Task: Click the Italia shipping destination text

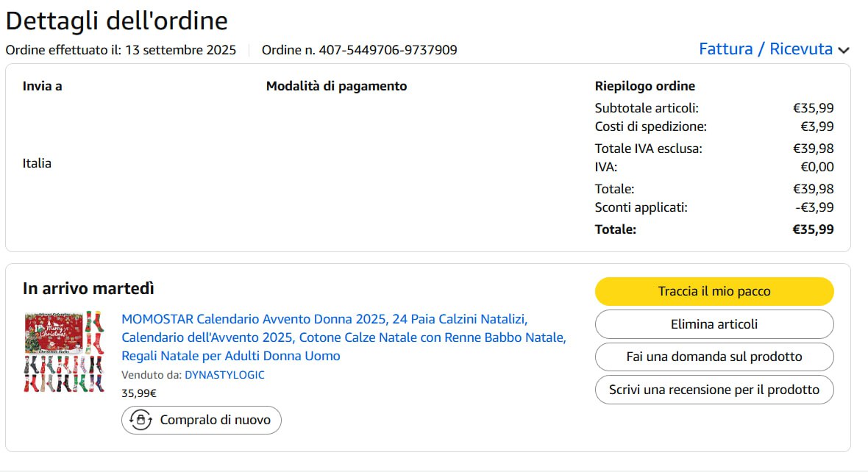Action: coord(37,163)
